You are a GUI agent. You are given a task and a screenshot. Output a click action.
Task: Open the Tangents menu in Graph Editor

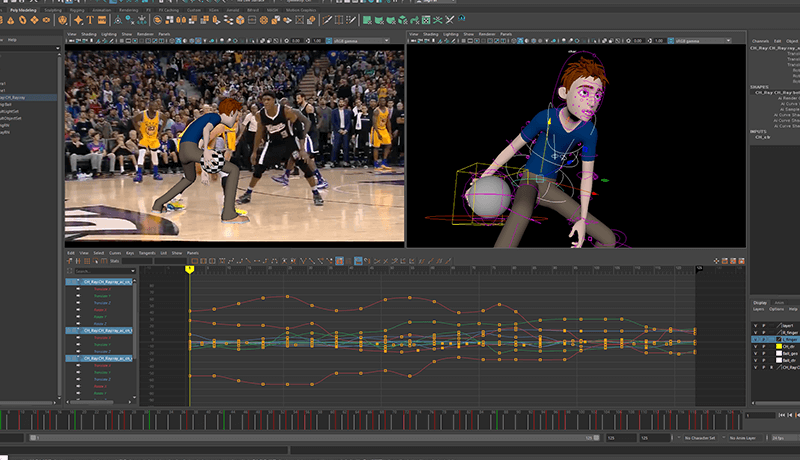click(147, 253)
